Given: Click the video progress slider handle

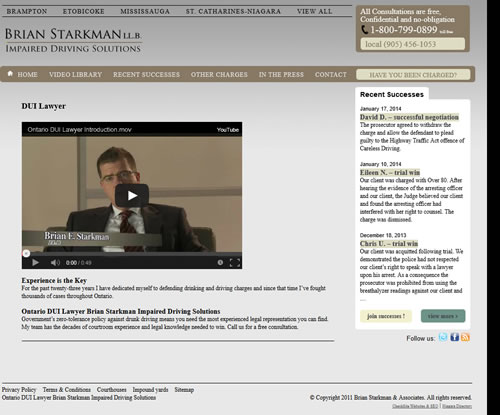Looking at the screenshot, I should pos(26,254).
